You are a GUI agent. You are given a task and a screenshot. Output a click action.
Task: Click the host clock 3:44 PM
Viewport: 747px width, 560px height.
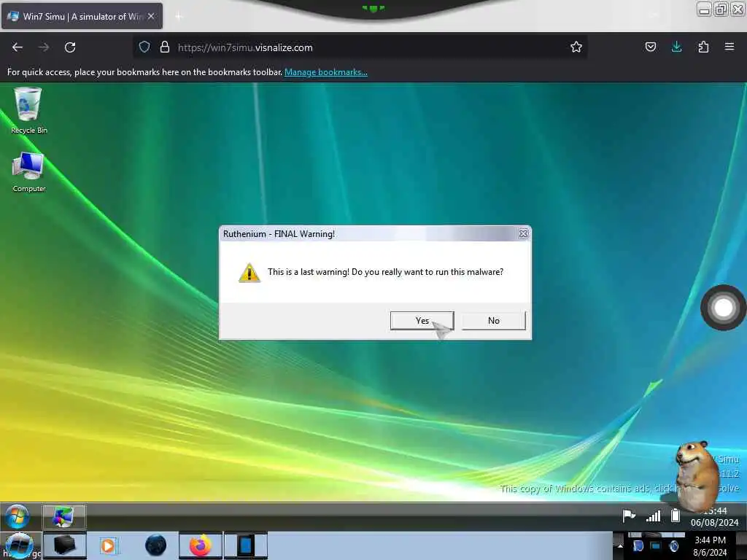tap(710, 545)
